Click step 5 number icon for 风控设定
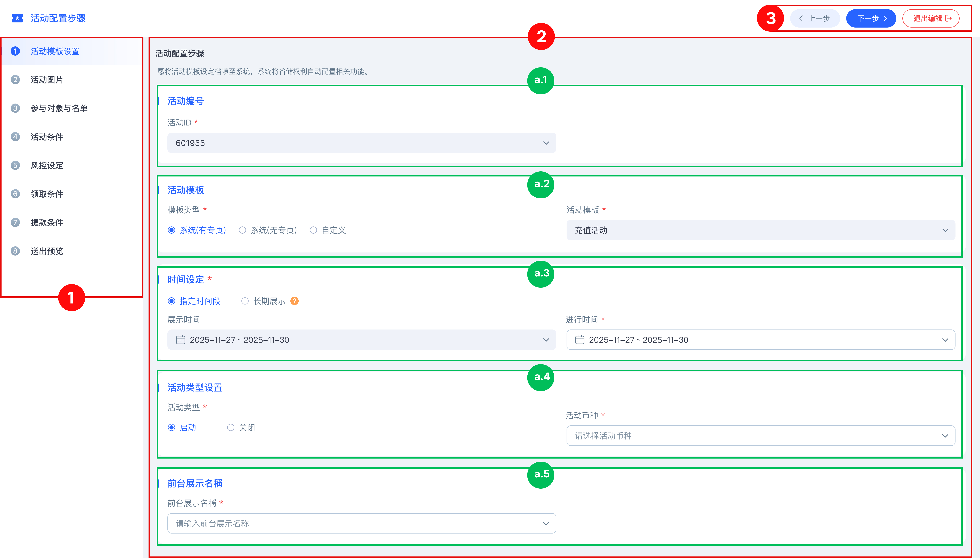Screen dimensions: 980x558 (x=15, y=166)
